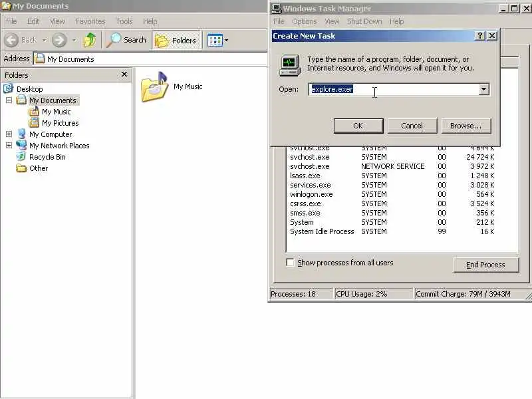Click the My Computer icon in tree
This screenshot has height=399, width=532.
pos(21,134)
